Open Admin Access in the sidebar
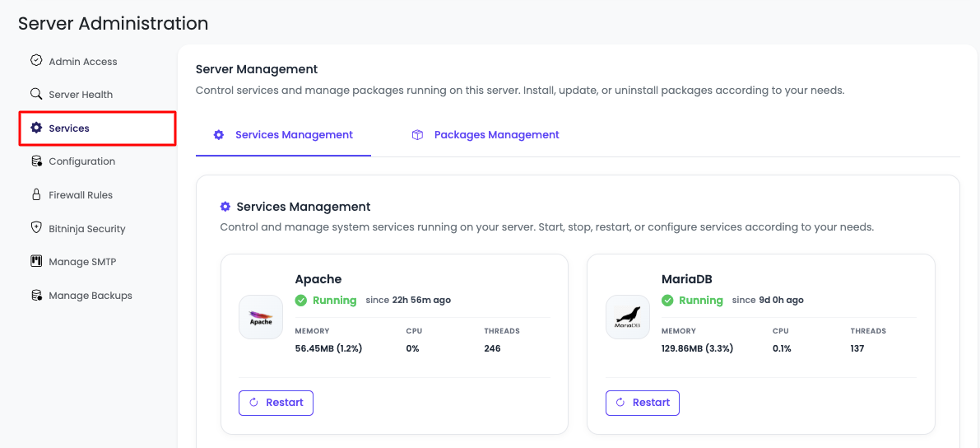Viewport: 980px width, 448px height. click(x=82, y=62)
